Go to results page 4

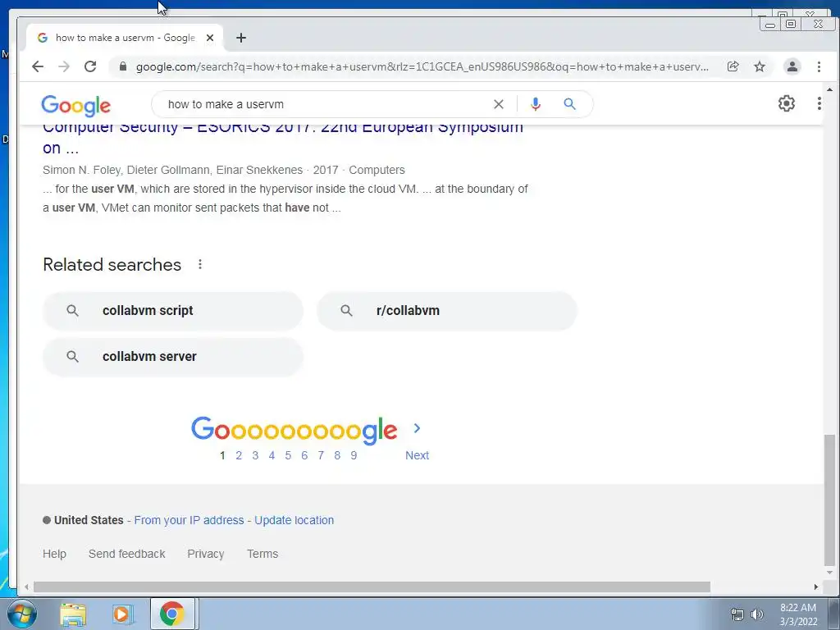click(x=272, y=455)
